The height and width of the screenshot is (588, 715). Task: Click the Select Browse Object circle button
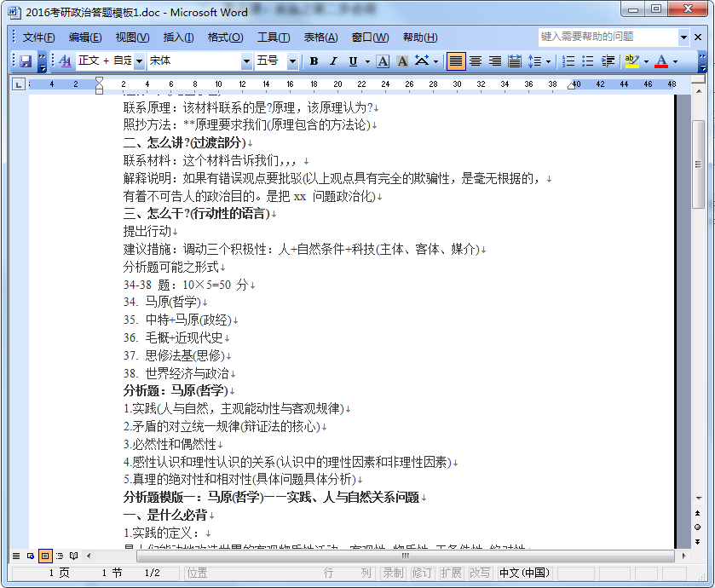coord(697,527)
